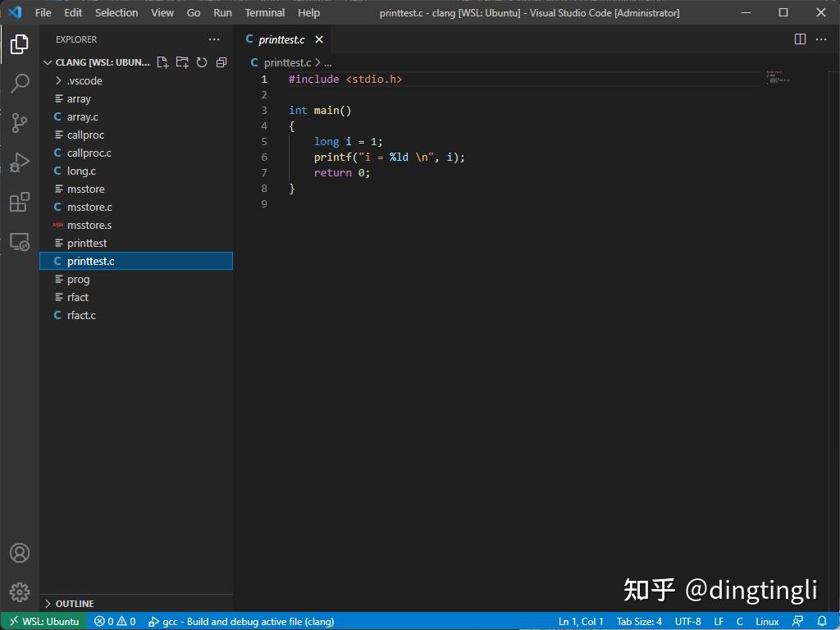Open msstore file in Explorer
This screenshot has width=840, height=630.
coord(136,189)
